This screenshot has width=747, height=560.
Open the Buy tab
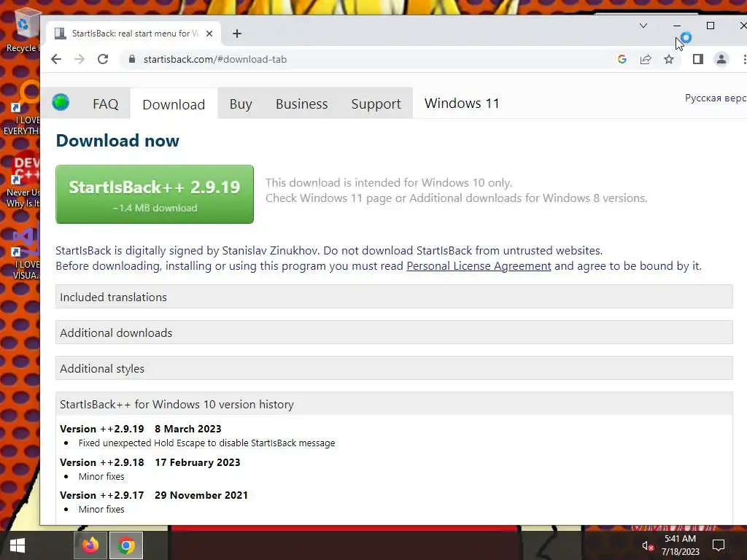241,104
